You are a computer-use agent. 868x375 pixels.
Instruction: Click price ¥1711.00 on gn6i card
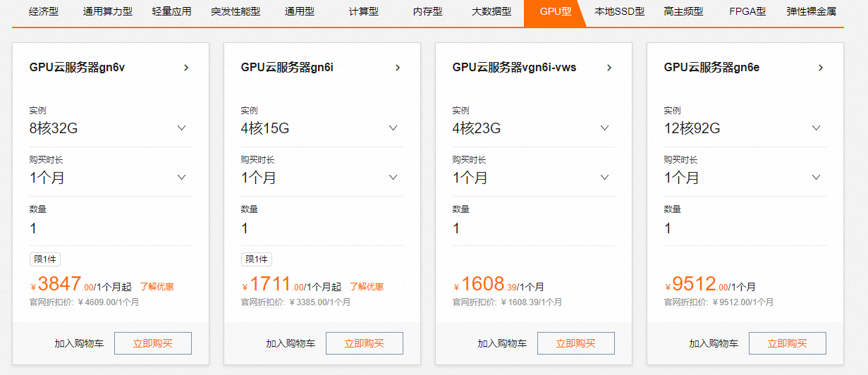tap(274, 284)
